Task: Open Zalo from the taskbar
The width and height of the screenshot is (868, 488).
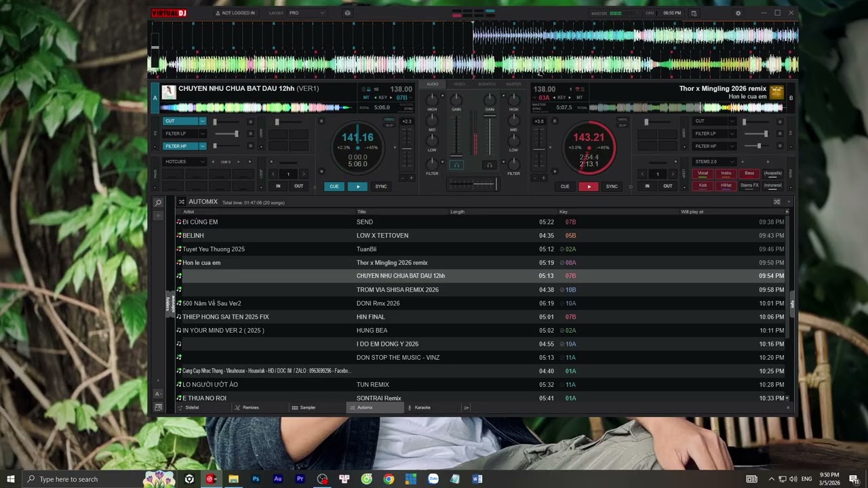Action: tap(433, 479)
